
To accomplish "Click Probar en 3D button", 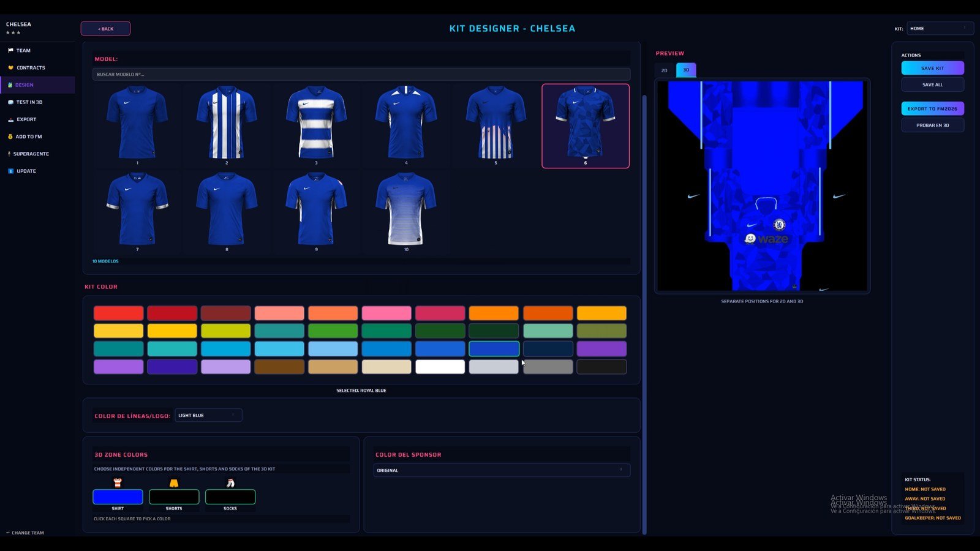I will tap(932, 125).
